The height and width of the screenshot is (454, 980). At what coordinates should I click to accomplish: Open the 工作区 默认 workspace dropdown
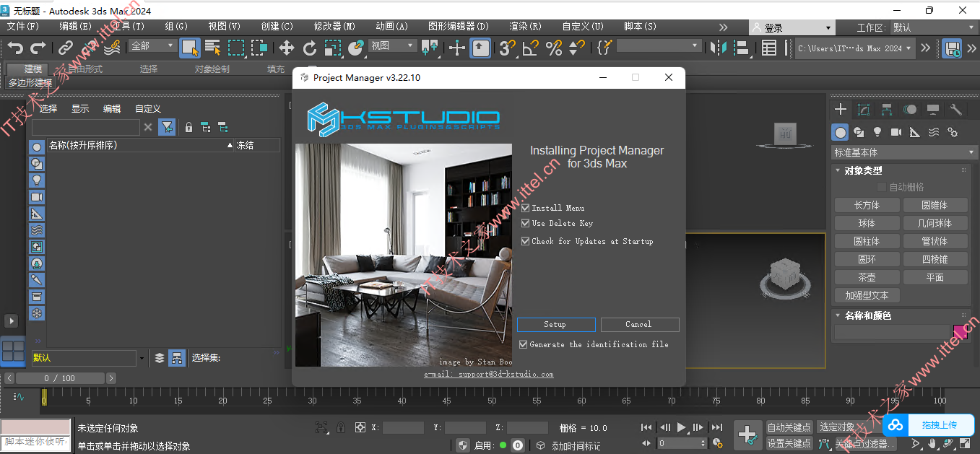click(935, 27)
